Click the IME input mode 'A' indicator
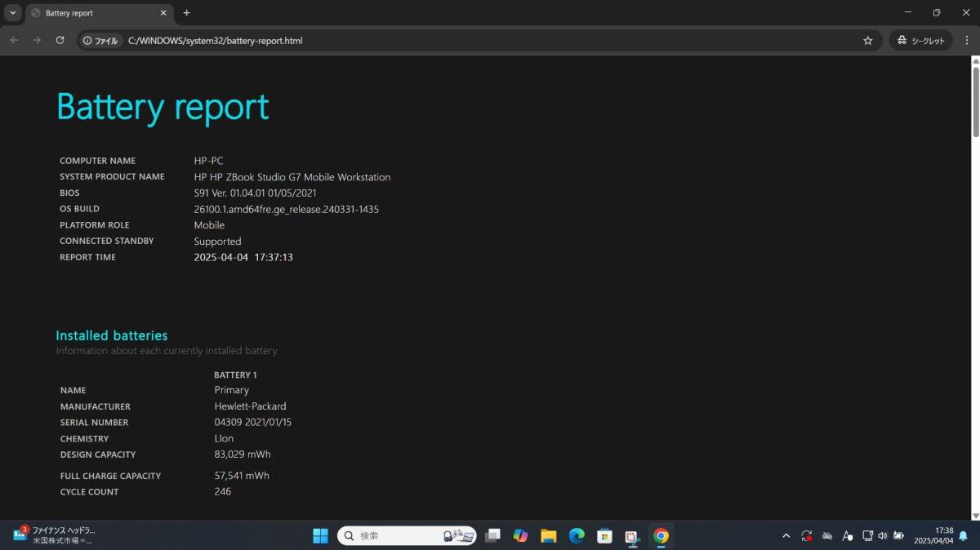The width and height of the screenshot is (980, 550). pyautogui.click(x=847, y=536)
